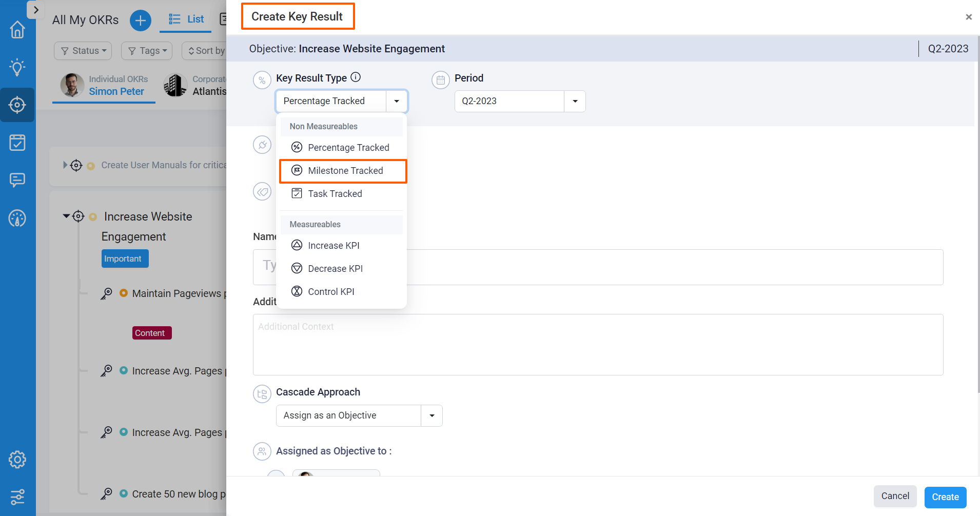Switch to the List view tab

[187, 19]
